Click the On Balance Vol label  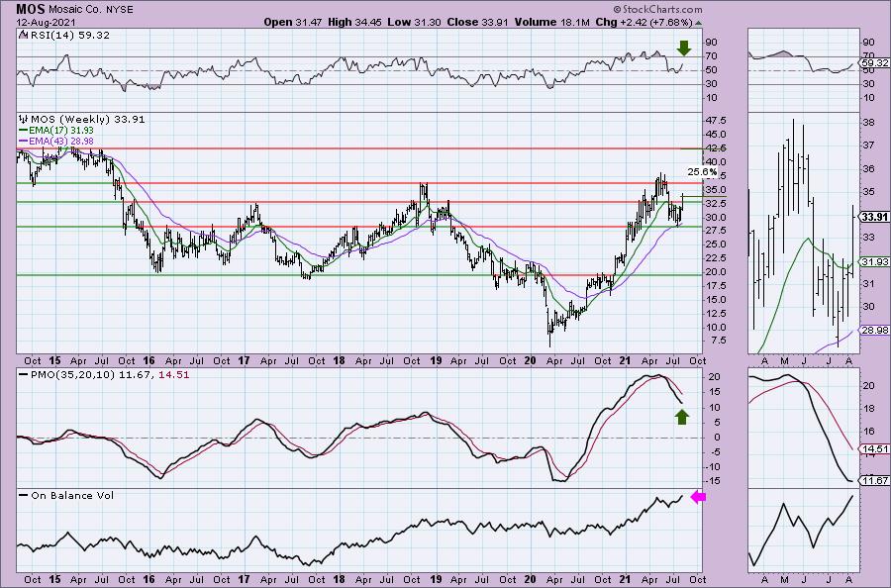click(72, 495)
